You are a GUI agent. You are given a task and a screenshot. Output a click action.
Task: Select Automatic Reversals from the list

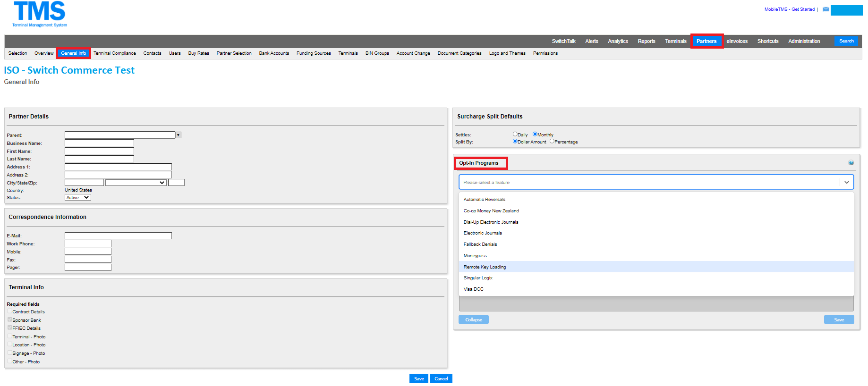click(x=656, y=200)
